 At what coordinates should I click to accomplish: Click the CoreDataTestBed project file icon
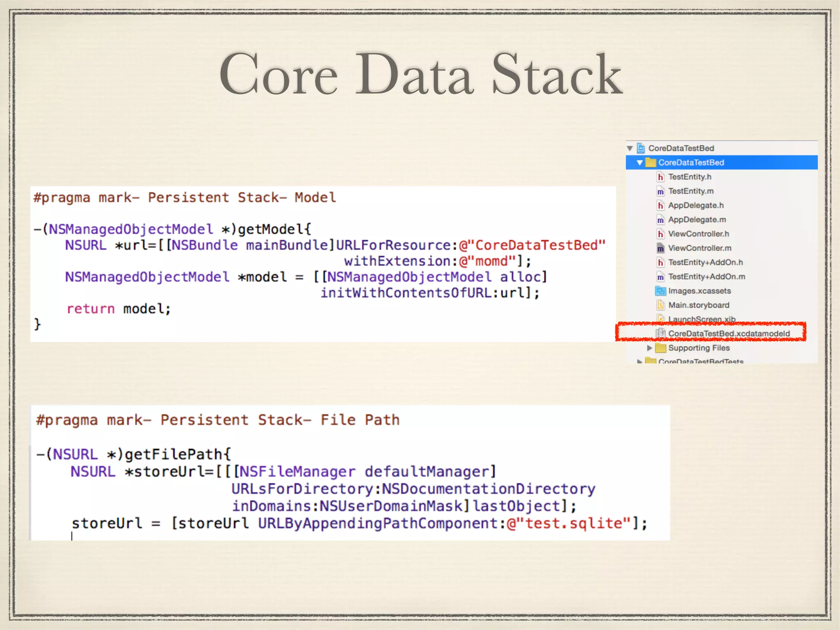tap(641, 148)
